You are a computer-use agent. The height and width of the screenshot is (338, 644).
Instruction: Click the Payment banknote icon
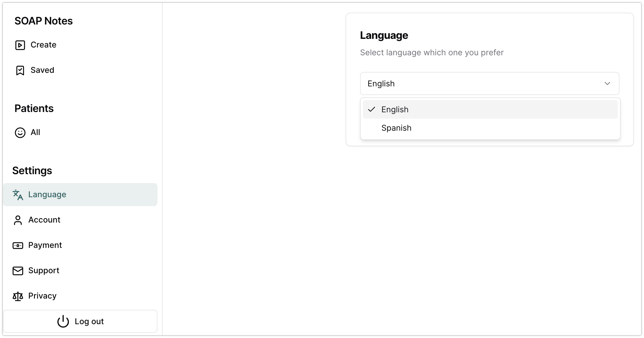tap(18, 246)
